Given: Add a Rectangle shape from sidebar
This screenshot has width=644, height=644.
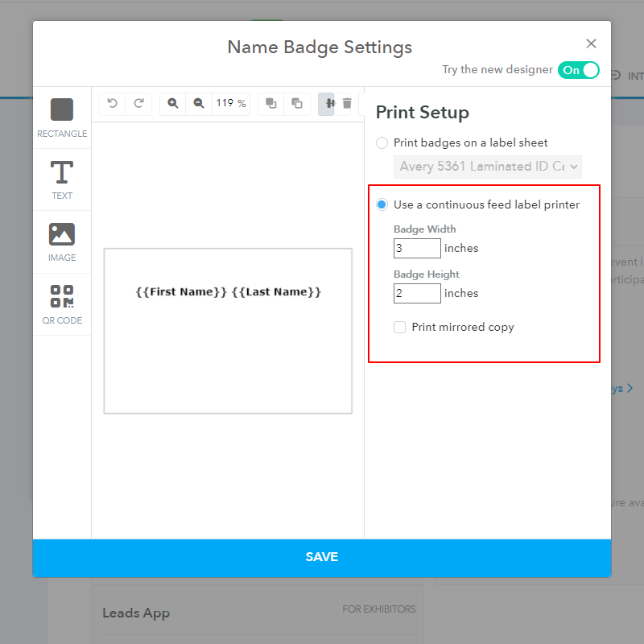Looking at the screenshot, I should (x=62, y=118).
